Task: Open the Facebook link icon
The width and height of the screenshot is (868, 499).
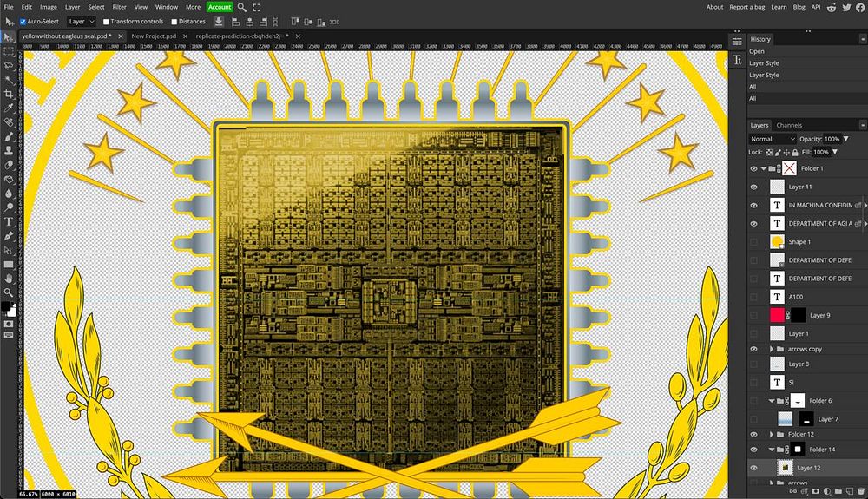Action: (860, 7)
